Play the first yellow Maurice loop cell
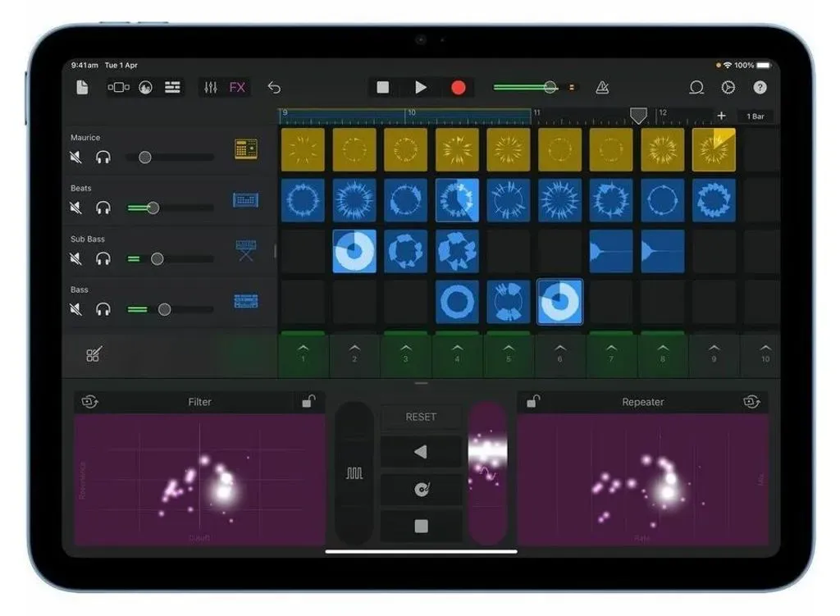Viewport: 840px width, 616px height. tap(304, 149)
